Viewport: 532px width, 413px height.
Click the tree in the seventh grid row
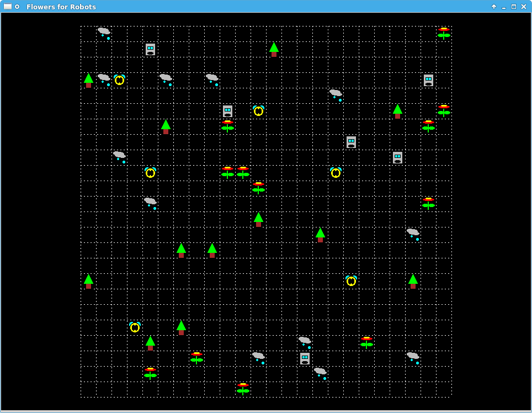tap(166, 126)
